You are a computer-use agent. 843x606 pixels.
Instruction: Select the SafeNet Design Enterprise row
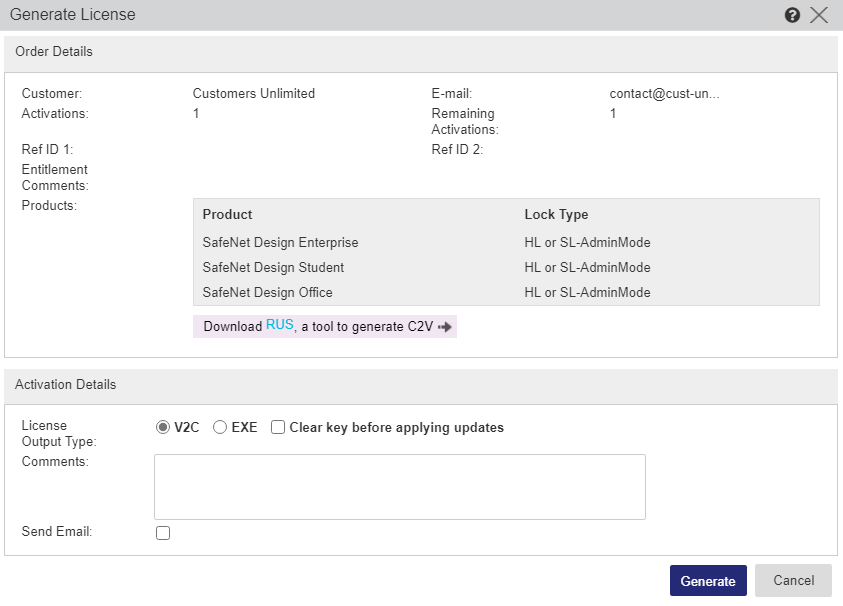click(506, 243)
